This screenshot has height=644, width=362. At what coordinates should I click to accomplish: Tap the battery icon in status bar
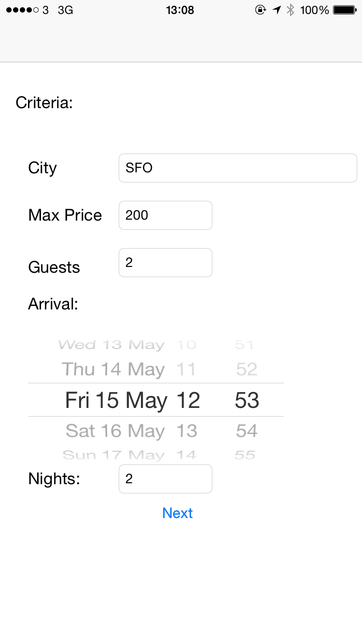345,10
